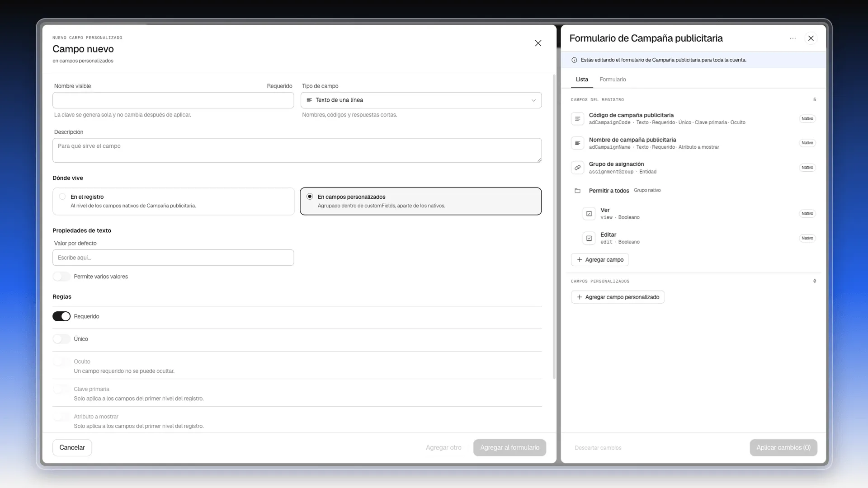Screen dimensions: 868x488
Task: Select the Editar boolean field row
Action: tap(699, 238)
